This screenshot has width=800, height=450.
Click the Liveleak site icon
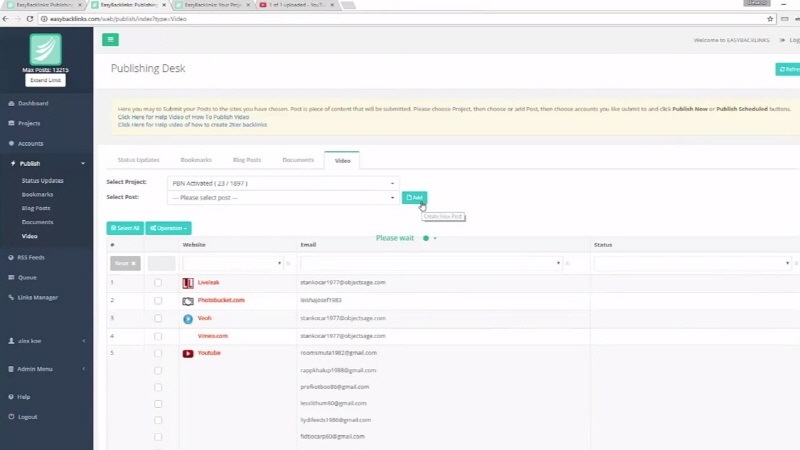point(188,283)
